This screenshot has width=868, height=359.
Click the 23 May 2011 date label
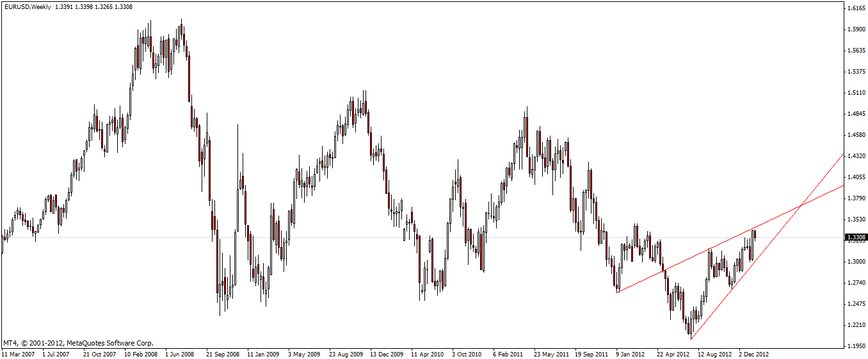(551, 353)
